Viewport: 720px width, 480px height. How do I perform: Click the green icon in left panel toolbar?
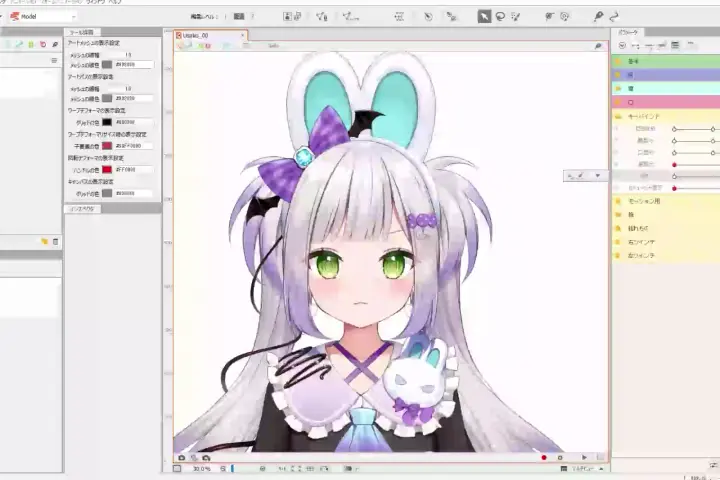click(x=31, y=45)
